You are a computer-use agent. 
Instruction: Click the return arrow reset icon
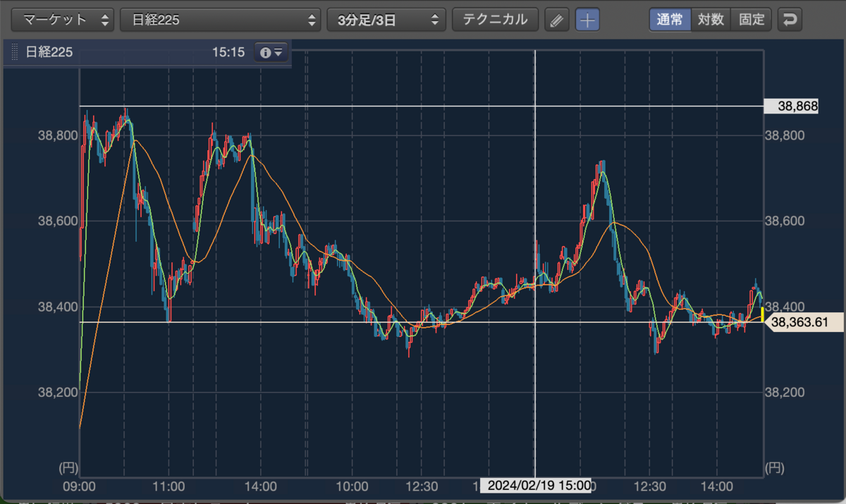click(x=790, y=20)
